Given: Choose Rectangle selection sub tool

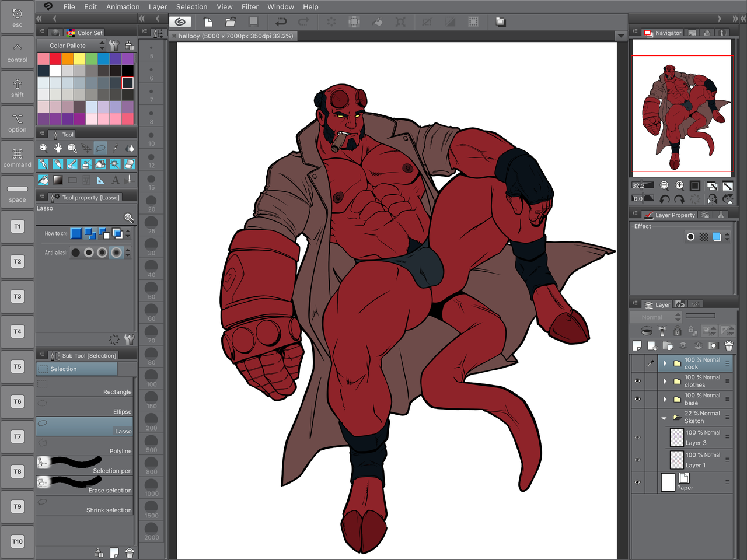Looking at the screenshot, I should pos(85,387).
